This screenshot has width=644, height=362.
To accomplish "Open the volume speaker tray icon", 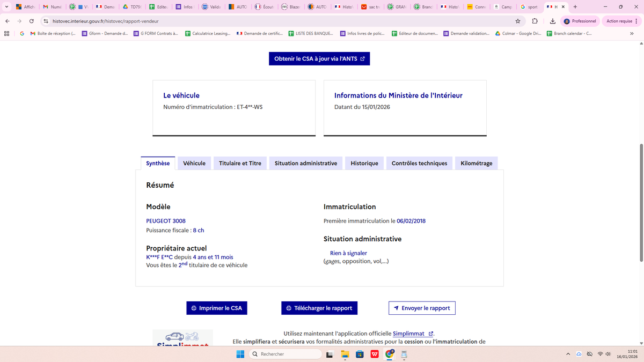I will (609, 354).
